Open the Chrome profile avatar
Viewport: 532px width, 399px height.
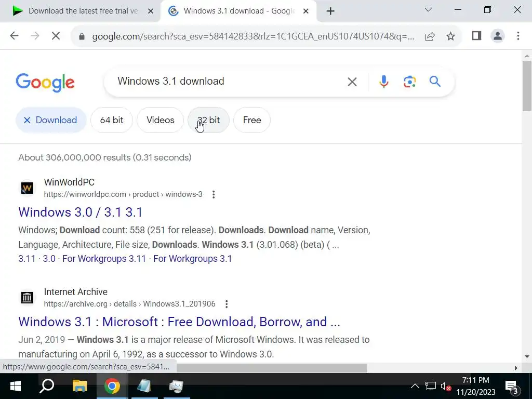coord(497,36)
